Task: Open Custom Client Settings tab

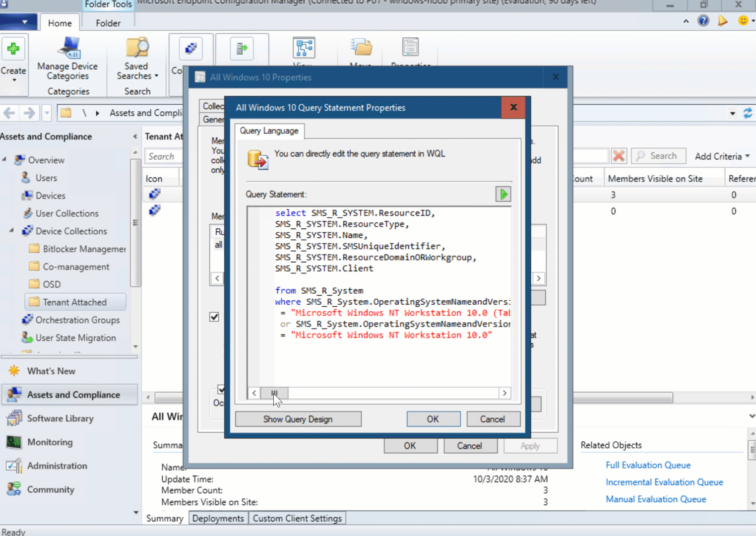Action: pos(297,518)
